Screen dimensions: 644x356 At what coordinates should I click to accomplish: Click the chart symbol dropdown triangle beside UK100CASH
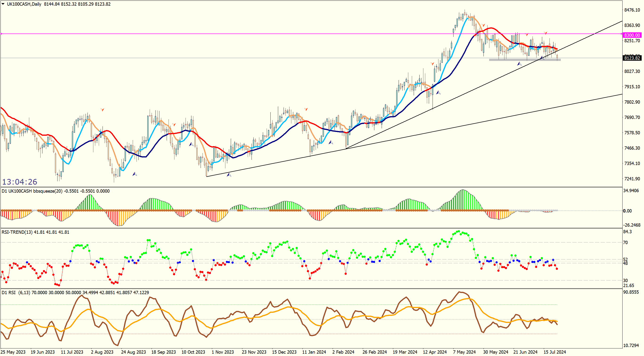click(3, 4)
